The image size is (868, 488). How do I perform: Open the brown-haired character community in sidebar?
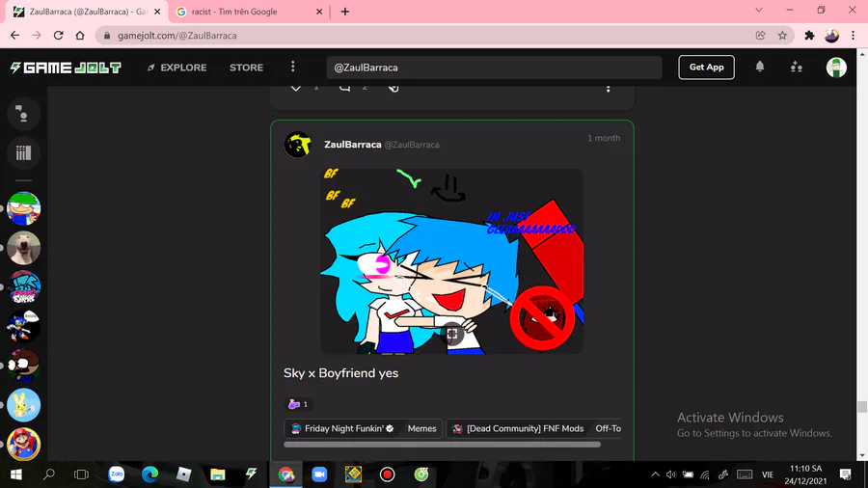23,366
